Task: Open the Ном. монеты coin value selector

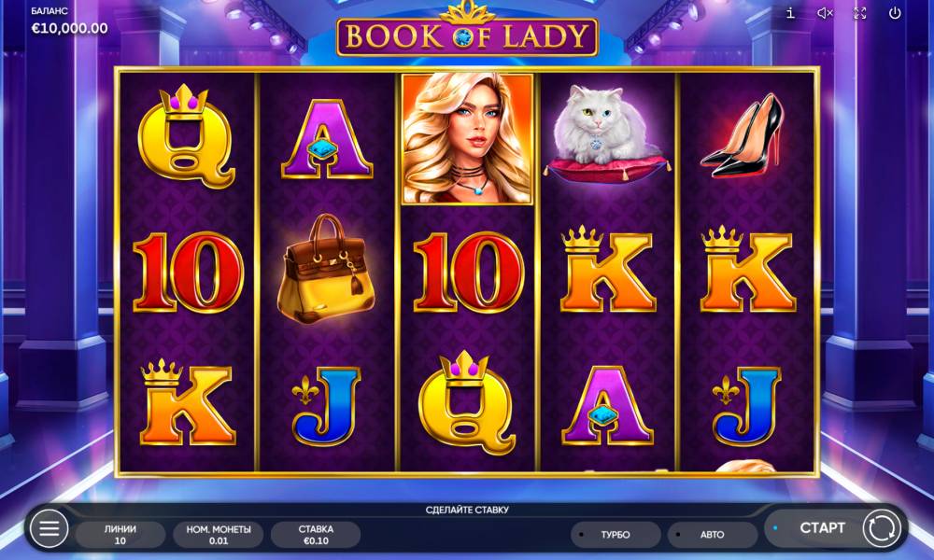Action: pos(218,535)
